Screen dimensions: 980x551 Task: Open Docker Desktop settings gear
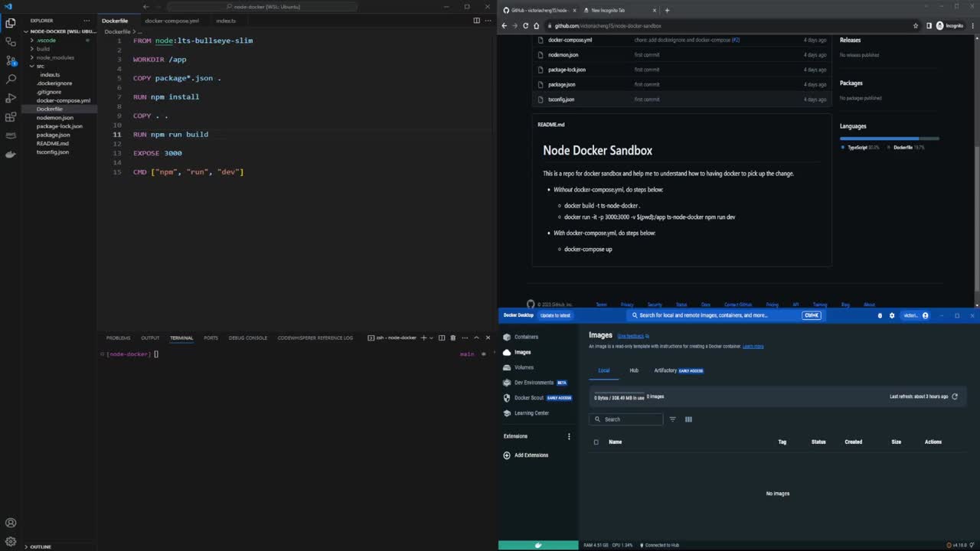(x=891, y=315)
